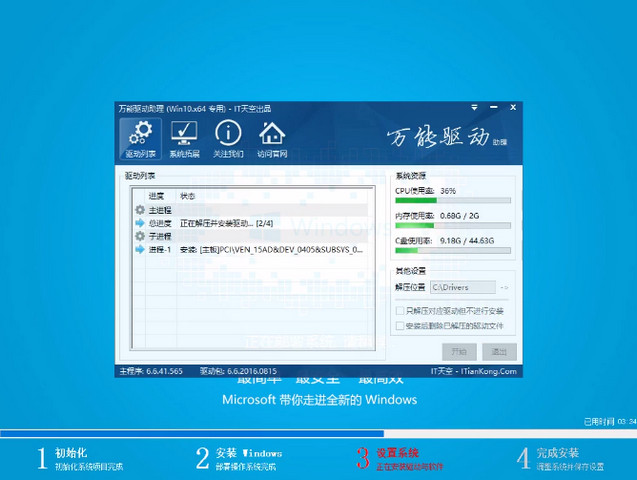Viewport: 637px width, 480px height.
Task: Enable 只解压对应驱动但不进行安装 checkbox
Action: [x=400, y=311]
